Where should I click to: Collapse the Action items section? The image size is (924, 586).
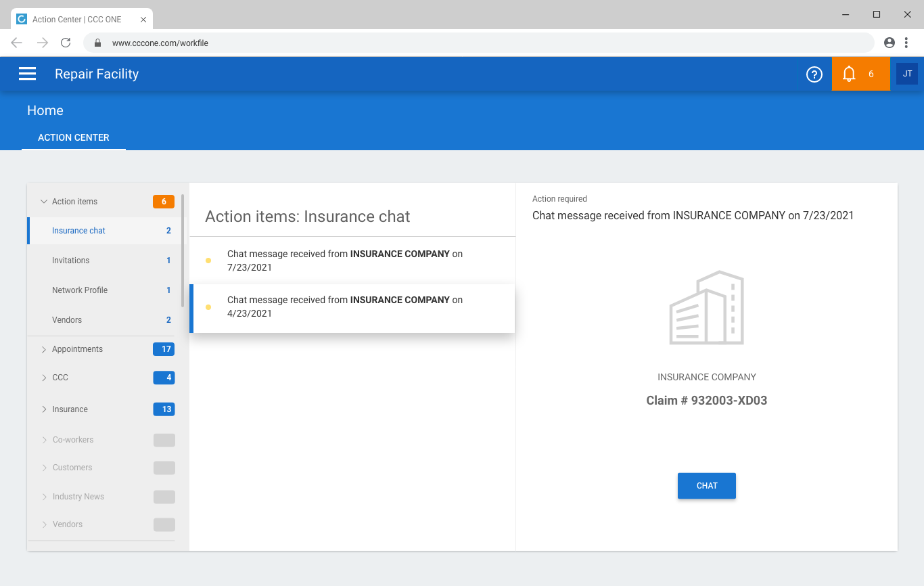pos(44,202)
